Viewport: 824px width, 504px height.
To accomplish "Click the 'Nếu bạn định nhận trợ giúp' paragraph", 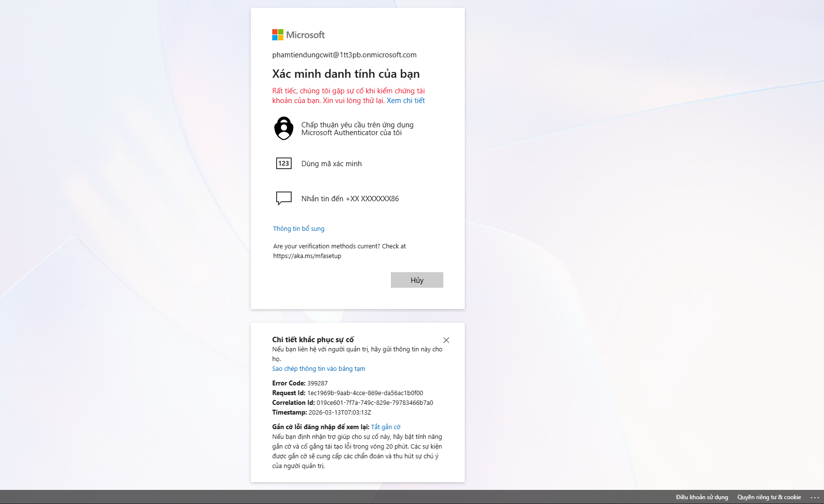I will (357, 452).
